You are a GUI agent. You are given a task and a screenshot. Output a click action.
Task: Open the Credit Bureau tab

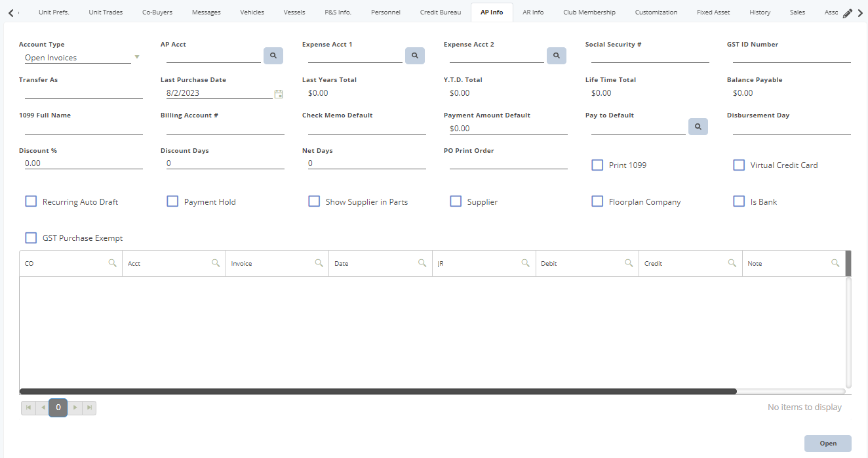pos(440,11)
